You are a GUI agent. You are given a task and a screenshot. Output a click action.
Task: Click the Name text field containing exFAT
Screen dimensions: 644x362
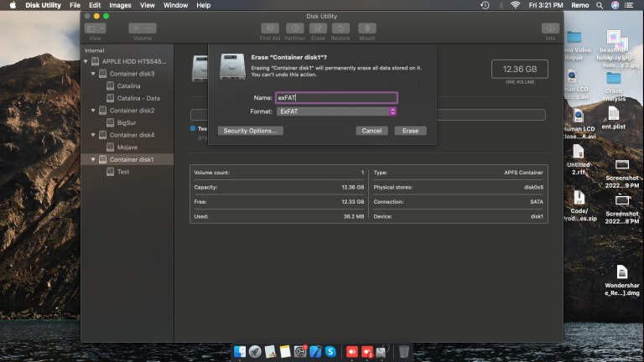pos(336,98)
